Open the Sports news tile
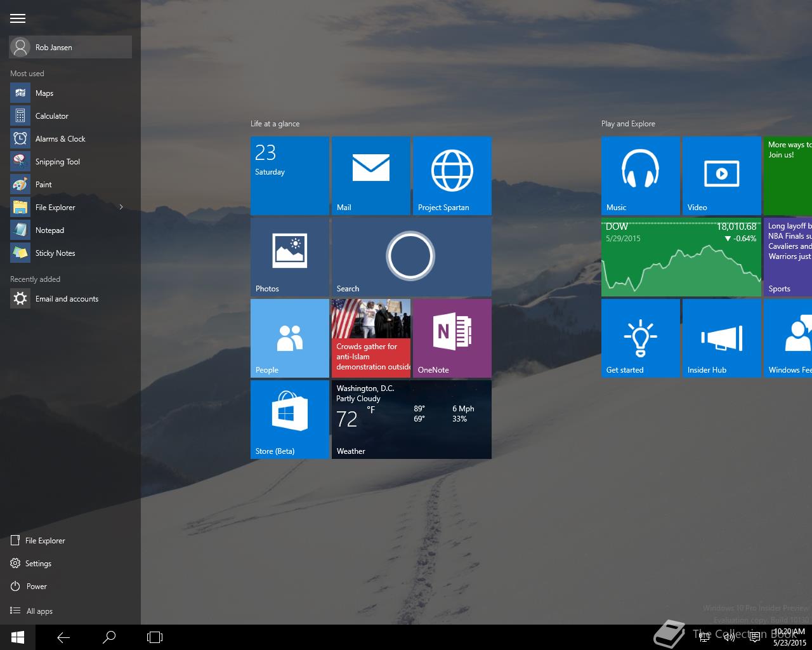Viewport: 812px width, 650px height. tap(788, 257)
